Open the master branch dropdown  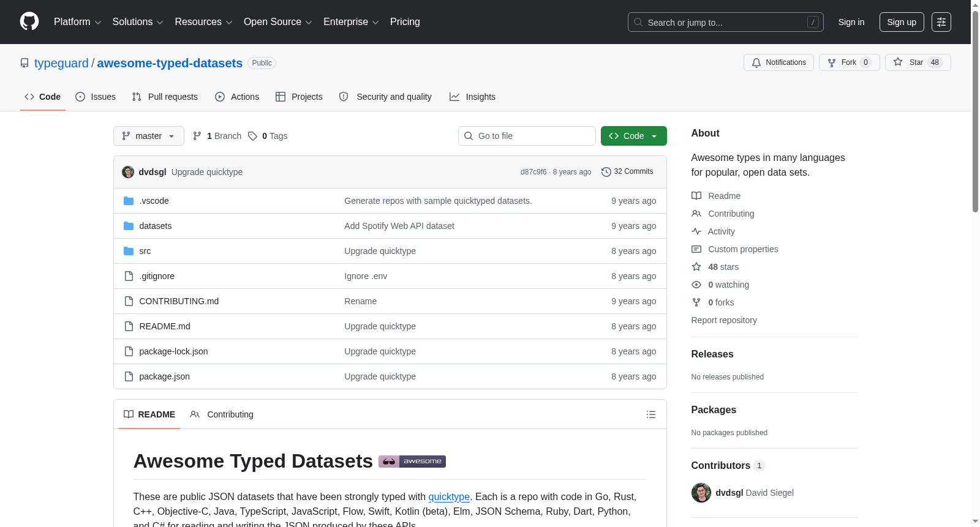[x=149, y=136]
